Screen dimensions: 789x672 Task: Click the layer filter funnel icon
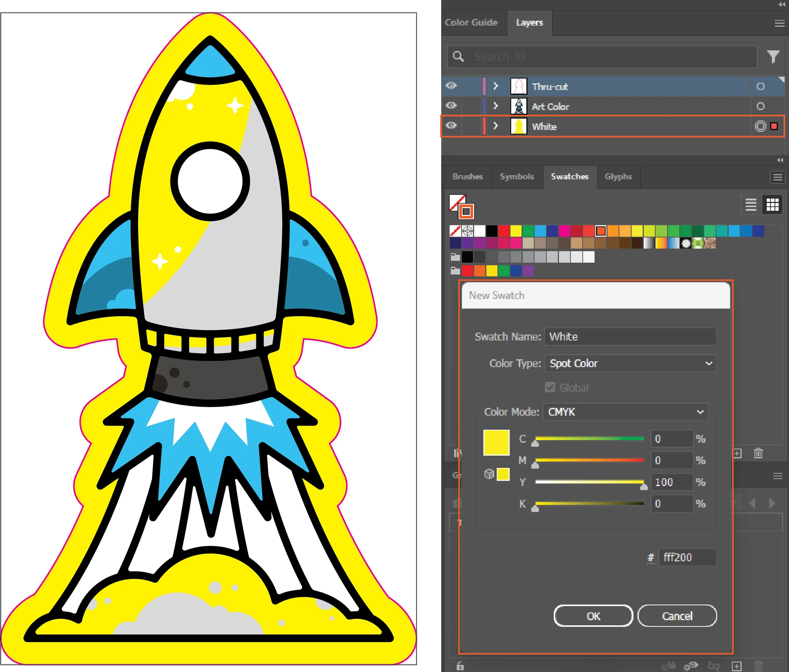click(x=773, y=57)
